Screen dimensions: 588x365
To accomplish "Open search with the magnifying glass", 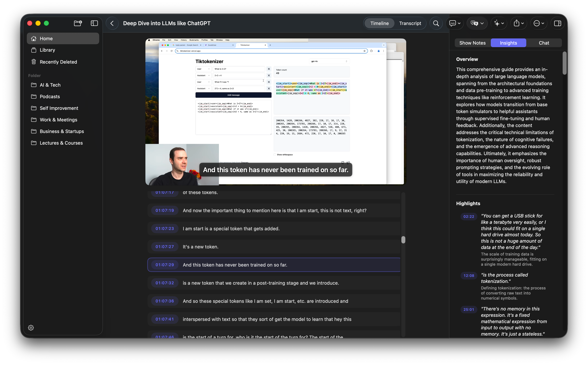I will pos(436,23).
